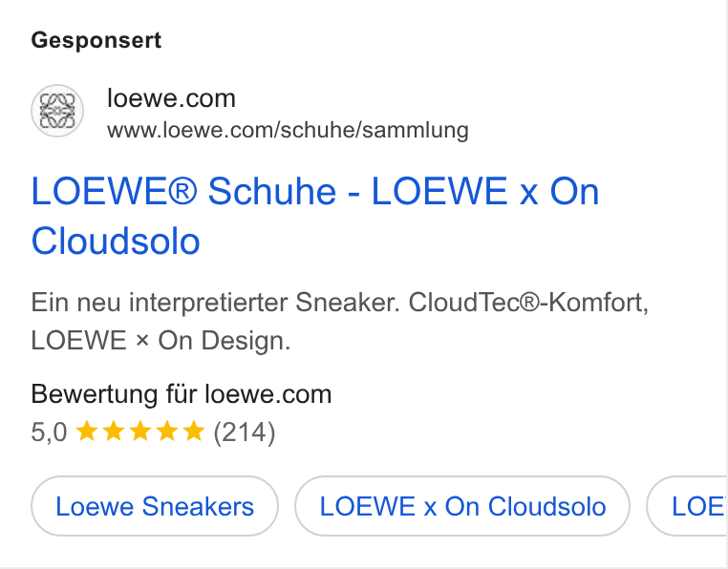Click the fourth rating star

167,432
